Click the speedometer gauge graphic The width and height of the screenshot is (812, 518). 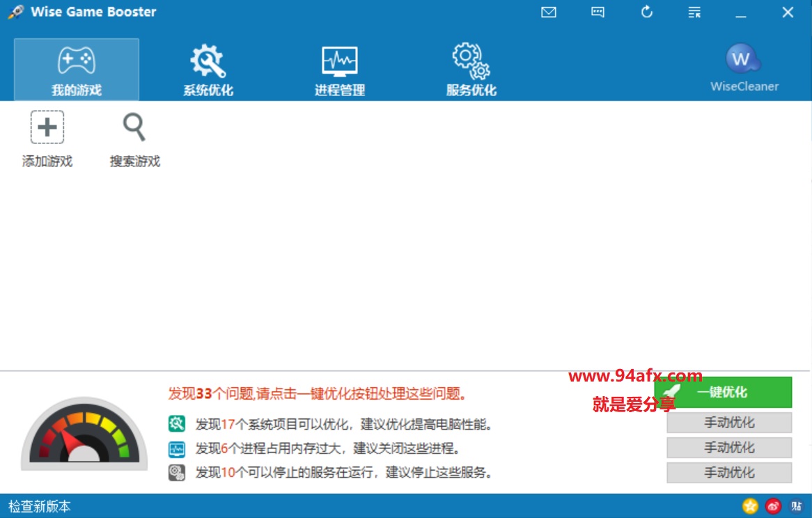(x=84, y=434)
